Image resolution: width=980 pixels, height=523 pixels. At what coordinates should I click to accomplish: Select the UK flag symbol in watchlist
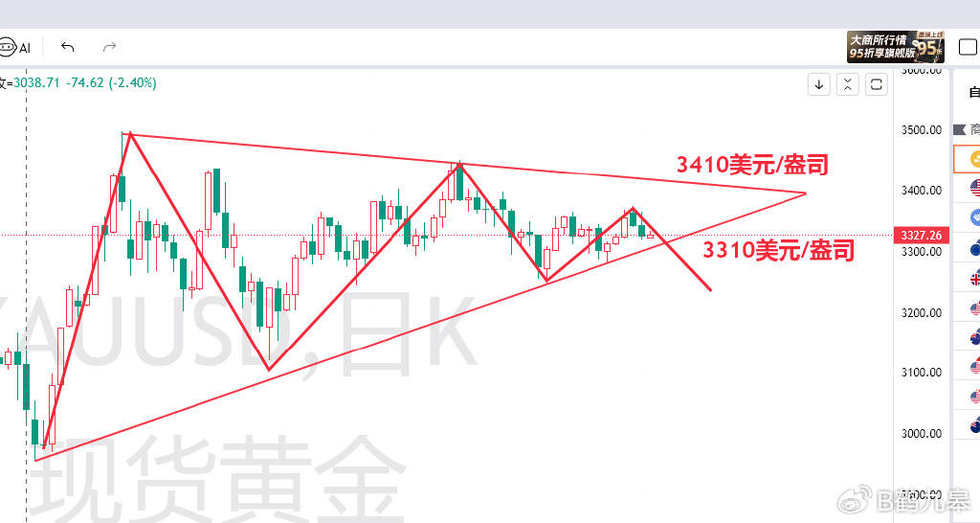pos(974,279)
